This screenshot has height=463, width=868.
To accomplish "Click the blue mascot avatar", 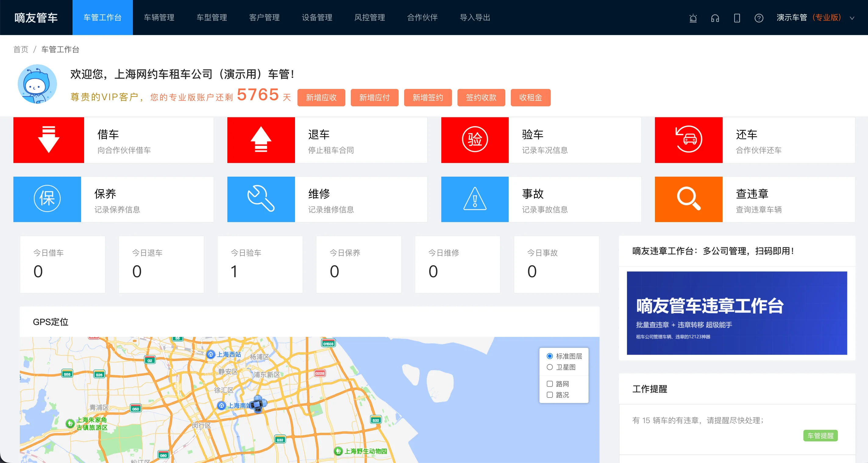I will tap(37, 84).
